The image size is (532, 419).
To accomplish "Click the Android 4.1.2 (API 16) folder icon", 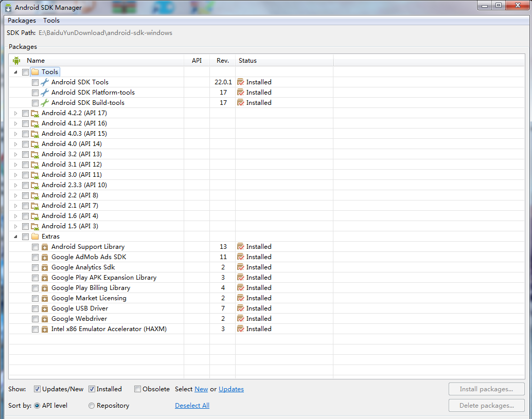I will (x=35, y=123).
